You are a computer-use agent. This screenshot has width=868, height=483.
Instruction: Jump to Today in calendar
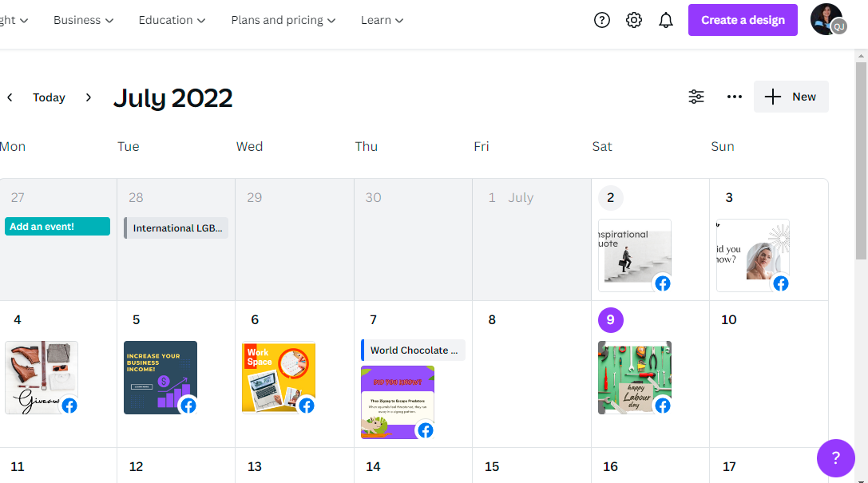click(x=49, y=97)
